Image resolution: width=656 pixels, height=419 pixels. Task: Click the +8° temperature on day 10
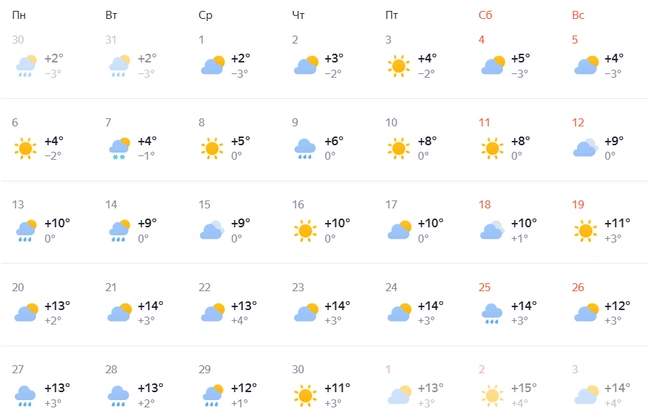[427, 141]
